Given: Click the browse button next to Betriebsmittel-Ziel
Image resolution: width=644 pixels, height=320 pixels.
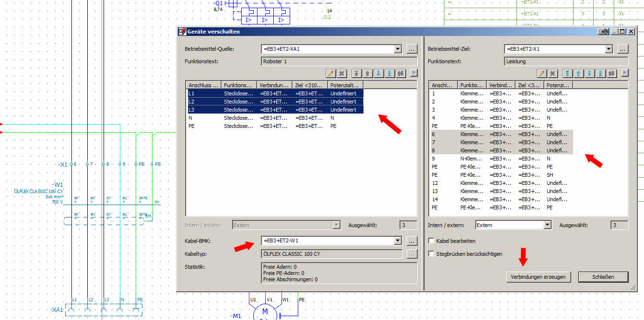Looking at the screenshot, I should click(622, 49).
